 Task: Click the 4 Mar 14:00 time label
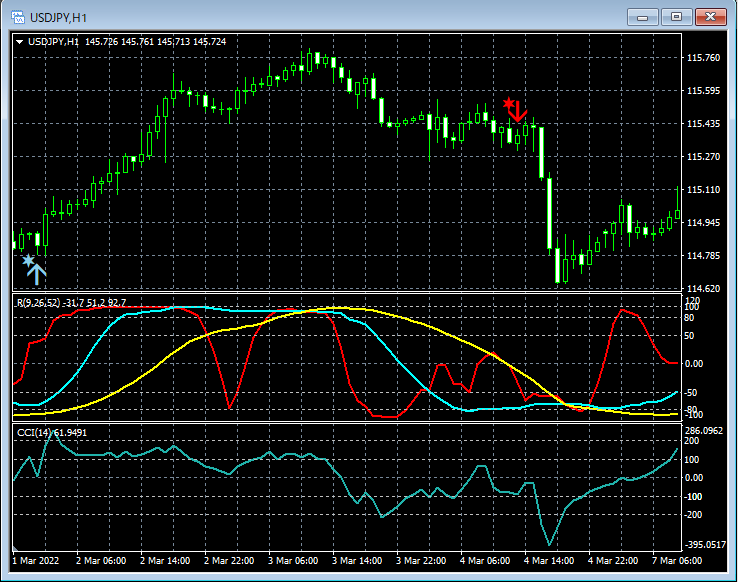click(x=549, y=561)
